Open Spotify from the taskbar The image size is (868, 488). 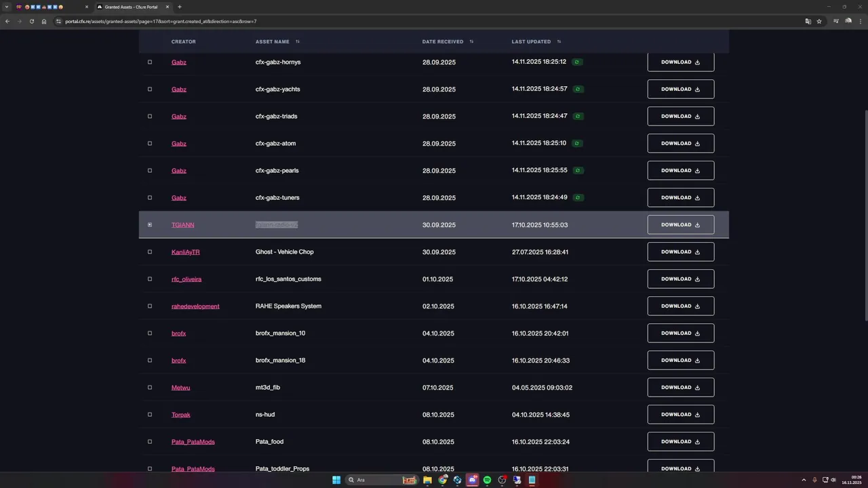click(x=487, y=480)
